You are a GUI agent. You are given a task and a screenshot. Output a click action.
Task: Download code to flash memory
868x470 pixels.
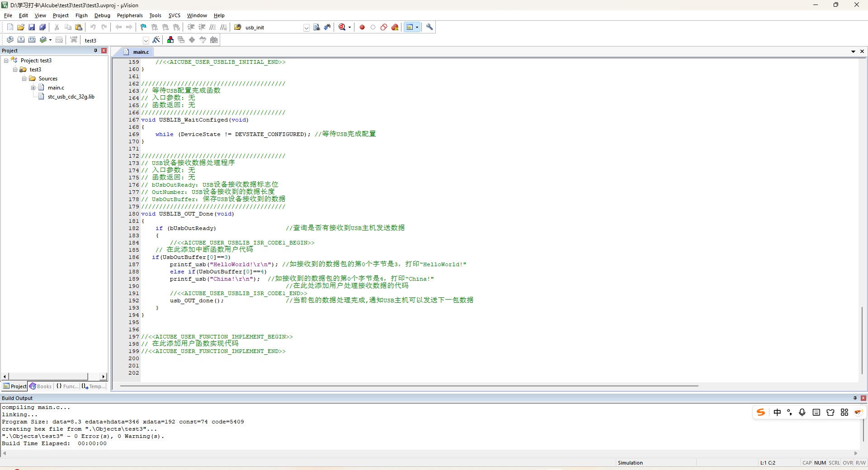pyautogui.click(x=74, y=40)
